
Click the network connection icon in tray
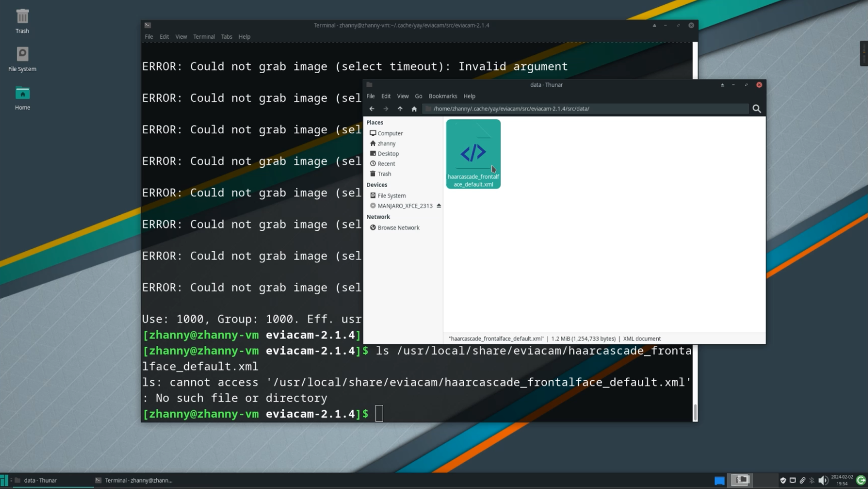792,480
